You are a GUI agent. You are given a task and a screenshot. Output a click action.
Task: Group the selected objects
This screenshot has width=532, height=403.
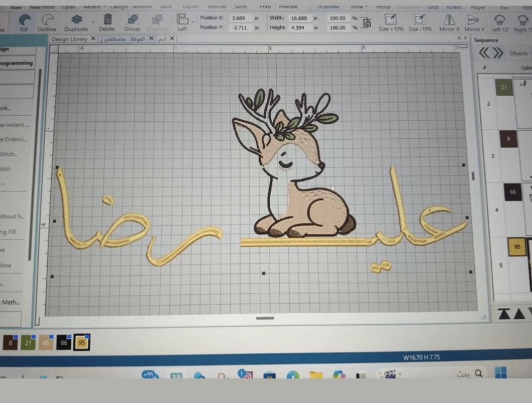(x=132, y=22)
